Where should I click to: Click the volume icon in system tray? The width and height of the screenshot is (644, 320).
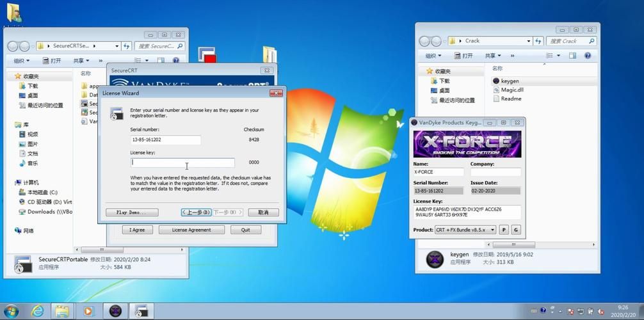[x=601, y=312]
